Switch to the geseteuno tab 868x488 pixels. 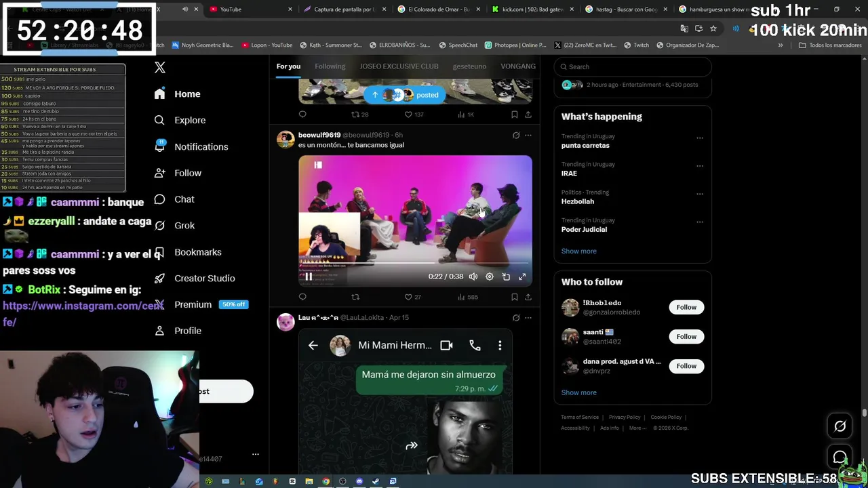[469, 66]
